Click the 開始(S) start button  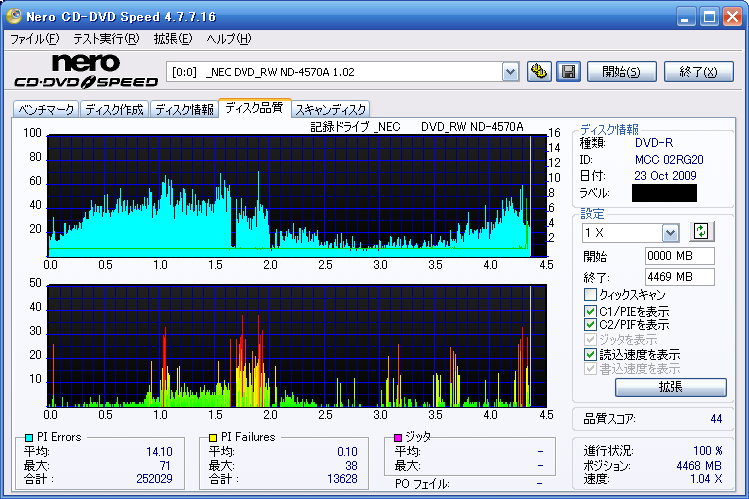pos(621,72)
